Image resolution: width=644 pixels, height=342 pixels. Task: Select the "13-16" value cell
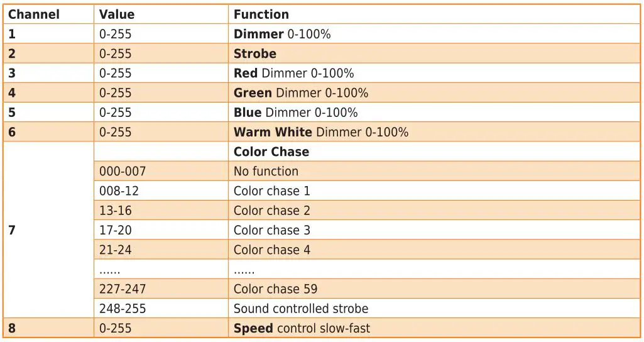click(x=116, y=210)
